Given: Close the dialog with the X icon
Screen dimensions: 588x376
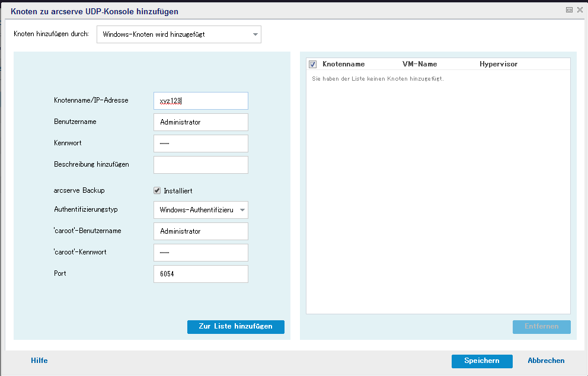Looking at the screenshot, I should (x=580, y=10).
